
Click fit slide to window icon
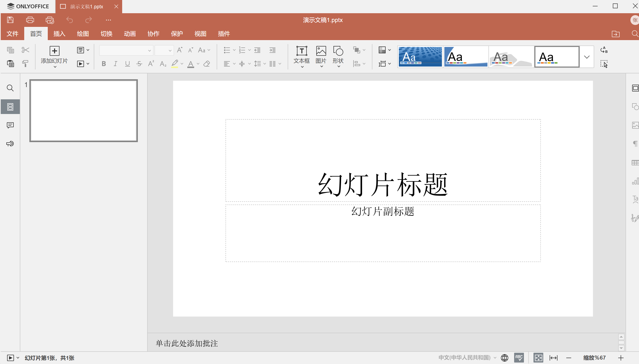click(538, 358)
